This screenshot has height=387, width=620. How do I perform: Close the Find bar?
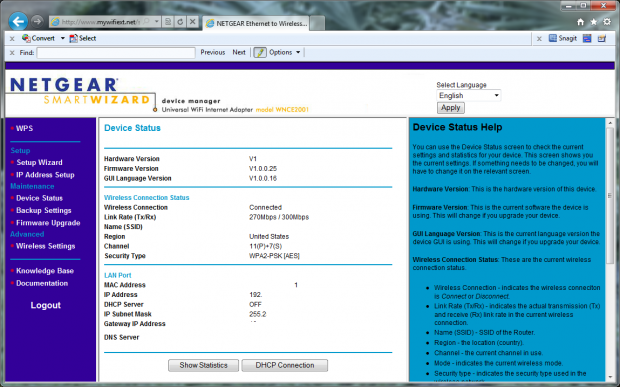(x=12, y=53)
